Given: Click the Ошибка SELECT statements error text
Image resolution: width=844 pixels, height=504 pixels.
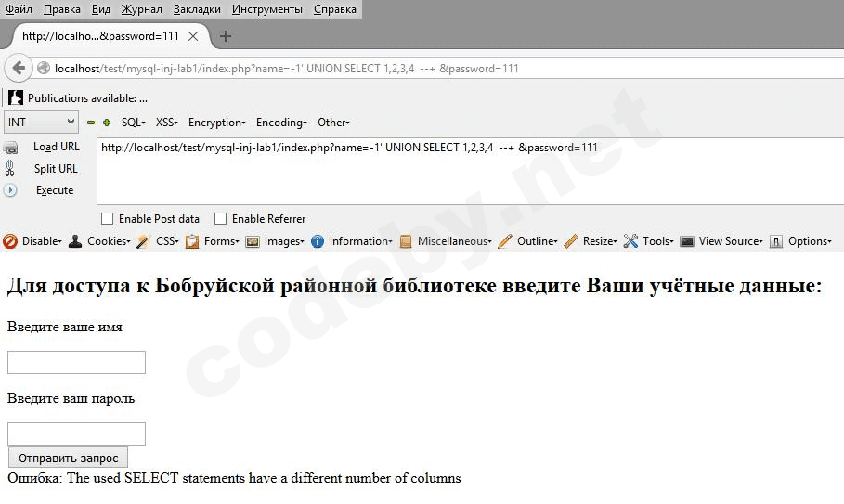Looking at the screenshot, I should coord(234,478).
